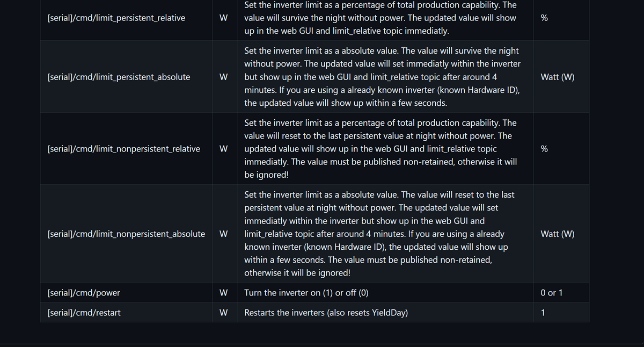
Task: Click the "1" value in the restart row
Action: click(x=543, y=313)
